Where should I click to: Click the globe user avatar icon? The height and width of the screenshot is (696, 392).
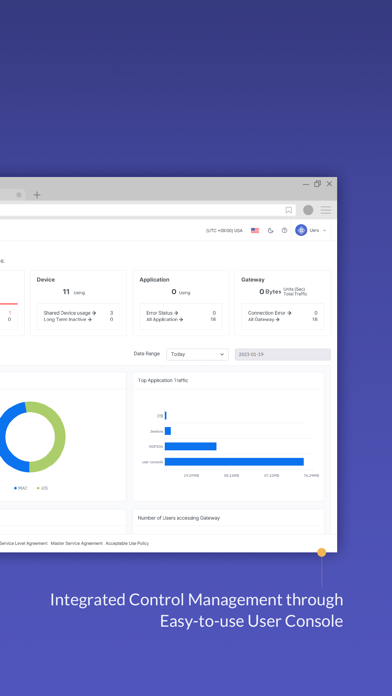pyautogui.click(x=301, y=230)
